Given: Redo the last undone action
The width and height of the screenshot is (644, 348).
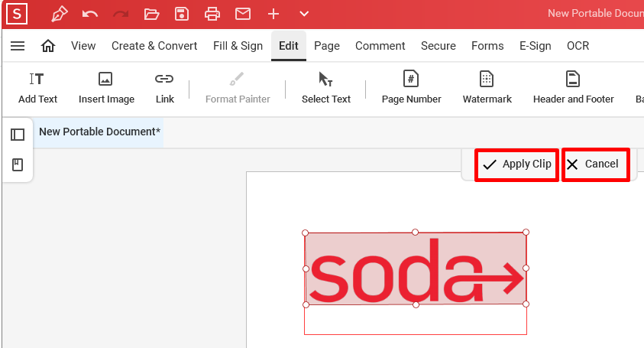Looking at the screenshot, I should [121, 15].
